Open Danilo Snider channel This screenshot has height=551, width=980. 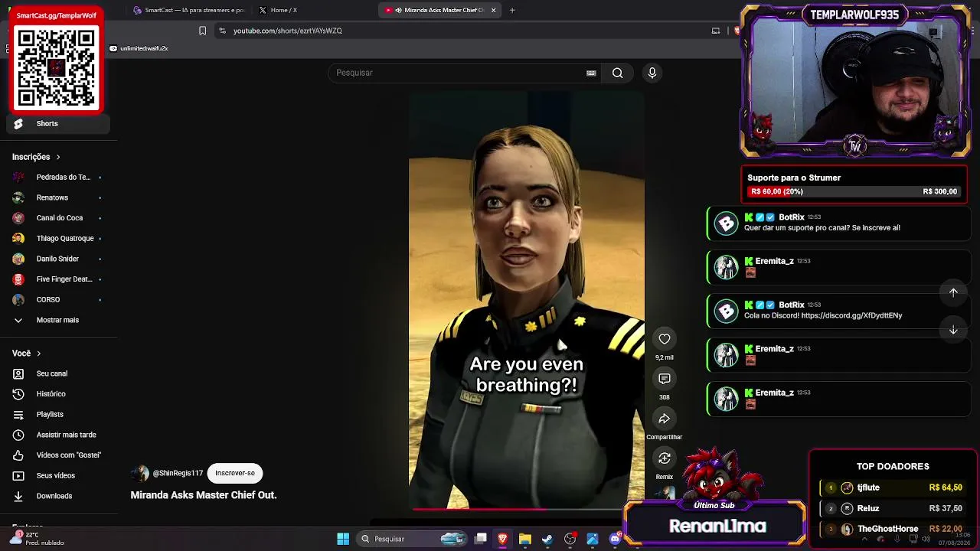coord(57,259)
